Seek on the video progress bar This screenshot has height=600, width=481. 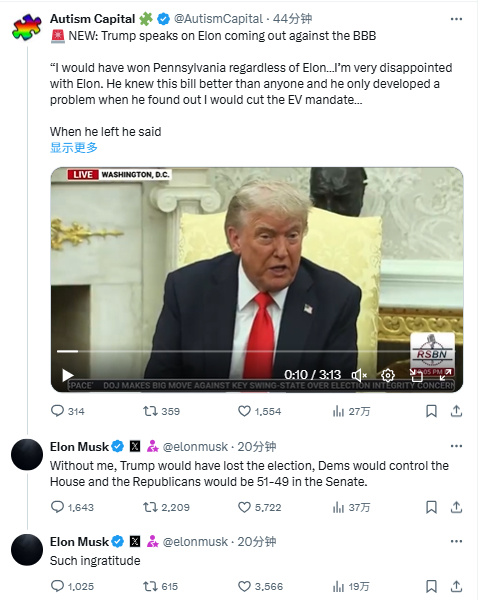coord(233,351)
